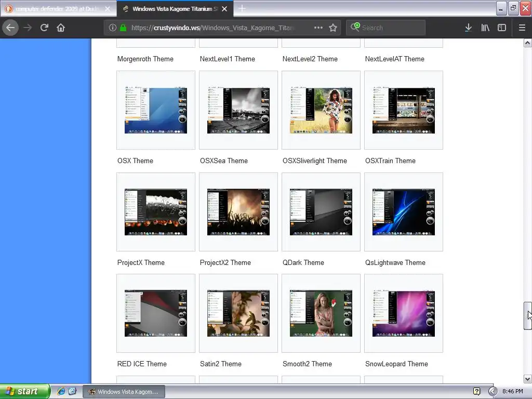Click the NextLevel1 Theme caption

[x=228, y=59]
